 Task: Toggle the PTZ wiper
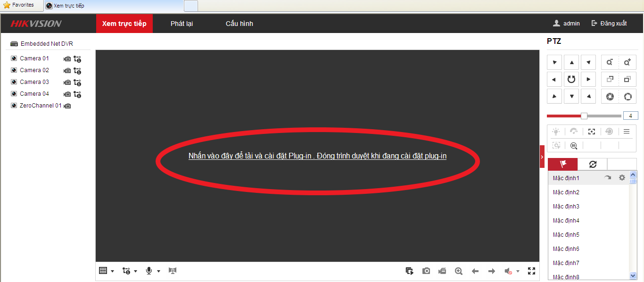574,132
